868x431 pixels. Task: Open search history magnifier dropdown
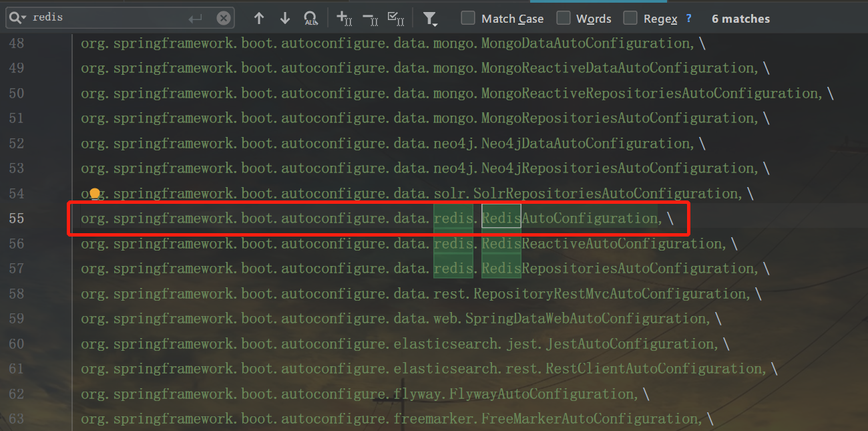pyautogui.click(x=19, y=17)
